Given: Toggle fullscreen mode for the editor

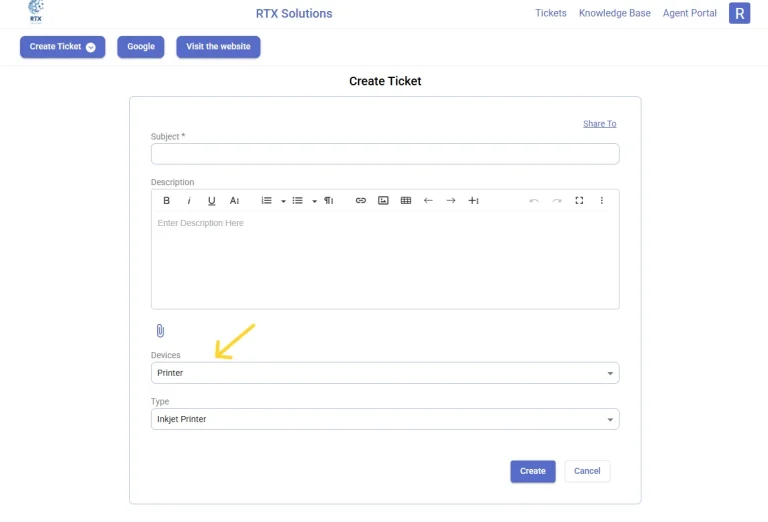Looking at the screenshot, I should [x=579, y=200].
